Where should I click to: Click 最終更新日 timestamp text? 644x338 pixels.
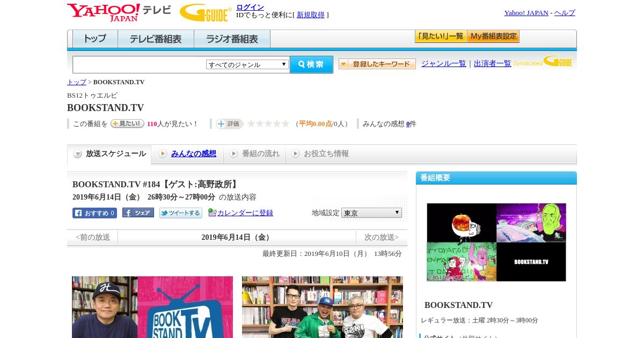click(332, 254)
